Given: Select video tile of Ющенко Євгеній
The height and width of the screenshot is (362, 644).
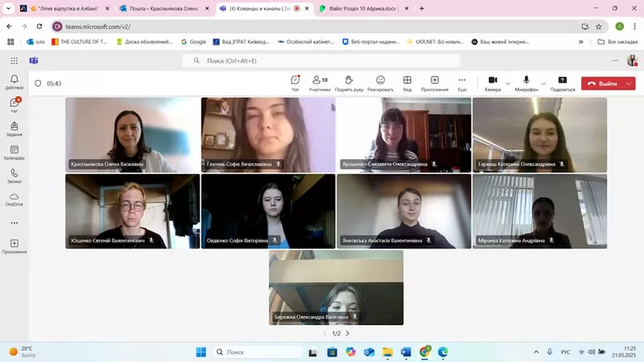Looking at the screenshot, I should (x=133, y=211).
